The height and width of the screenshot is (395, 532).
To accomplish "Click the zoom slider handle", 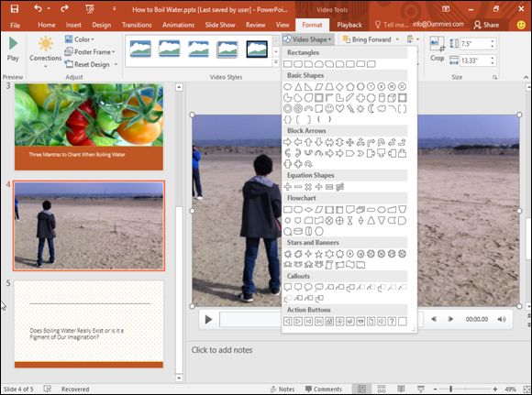I will [x=451, y=389].
